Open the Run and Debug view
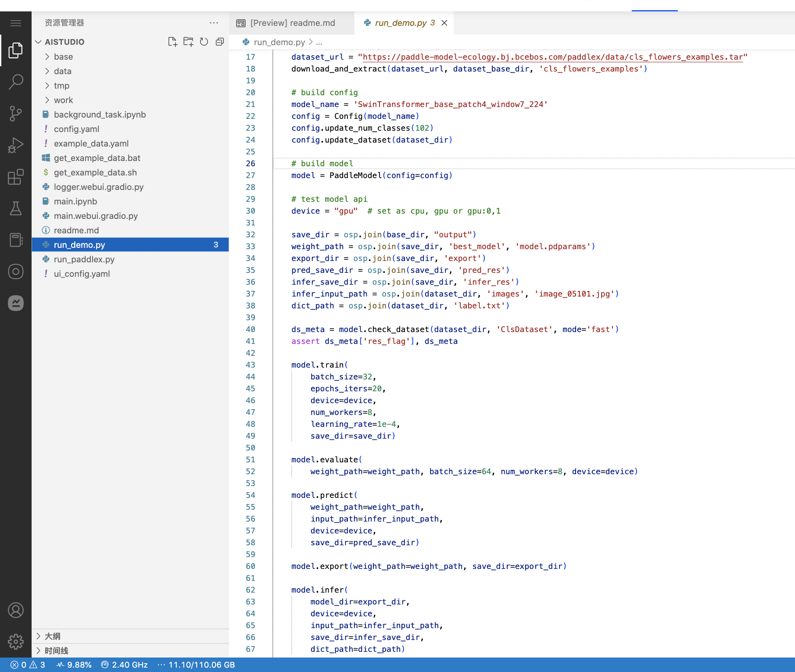 [x=16, y=145]
